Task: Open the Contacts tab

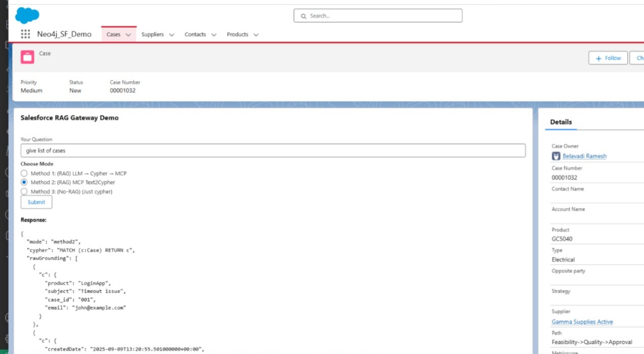Action: tap(195, 34)
